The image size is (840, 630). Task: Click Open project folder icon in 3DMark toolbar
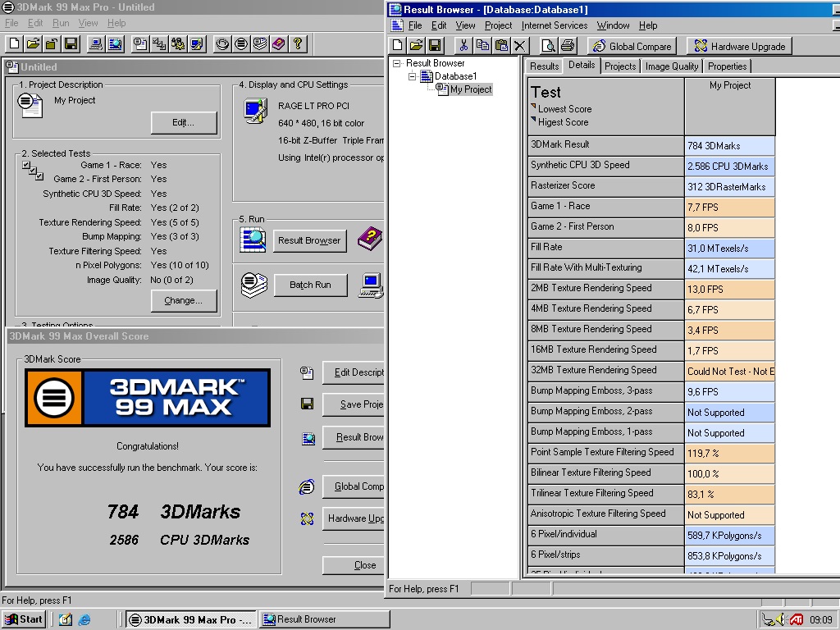click(33, 44)
